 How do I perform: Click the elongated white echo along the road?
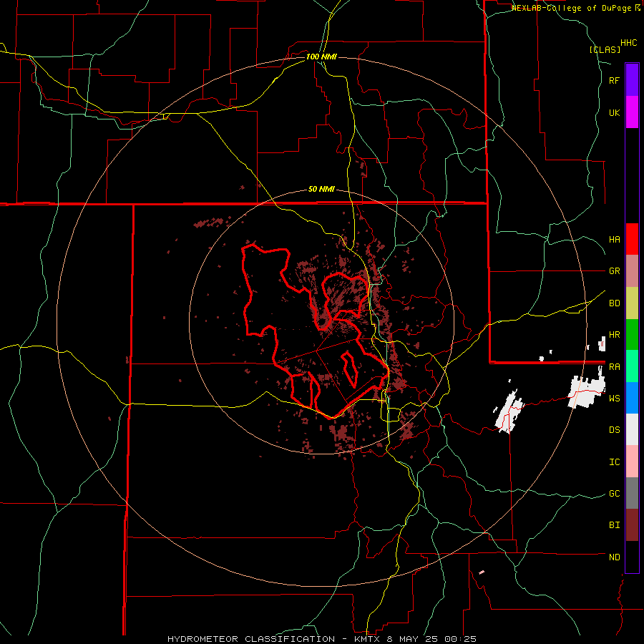pos(509,411)
